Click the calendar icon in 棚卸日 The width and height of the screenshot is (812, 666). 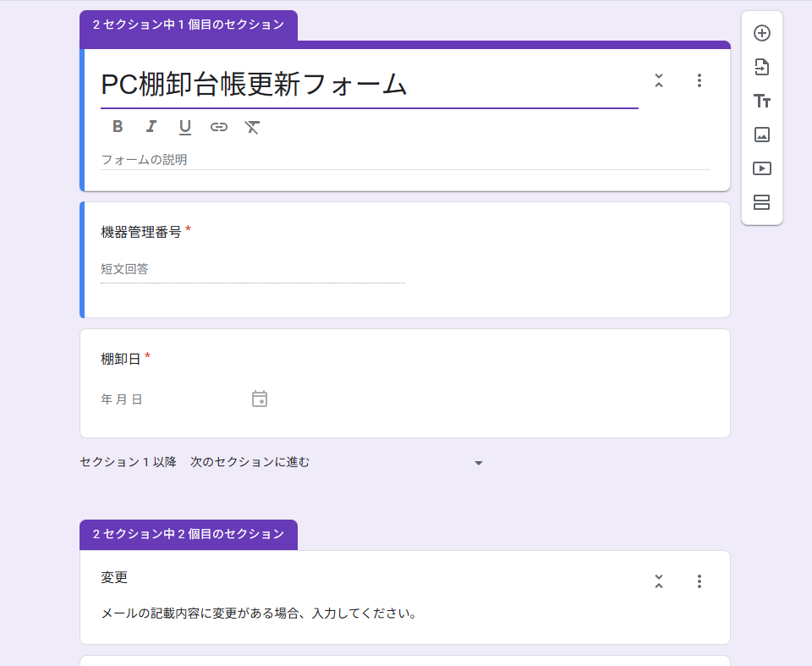coord(260,399)
